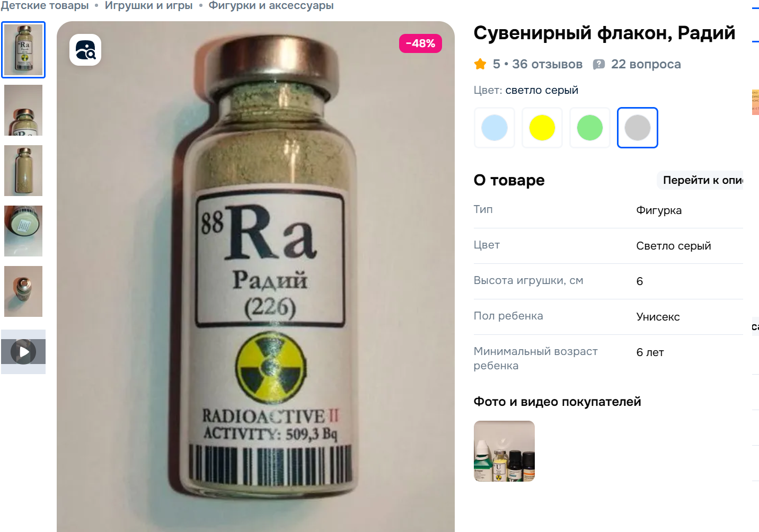Select the light gray color swatch
The height and width of the screenshot is (532, 759).
click(x=638, y=128)
